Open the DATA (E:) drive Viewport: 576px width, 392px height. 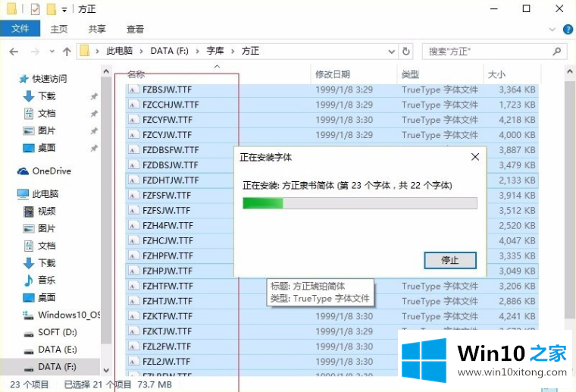(58, 350)
